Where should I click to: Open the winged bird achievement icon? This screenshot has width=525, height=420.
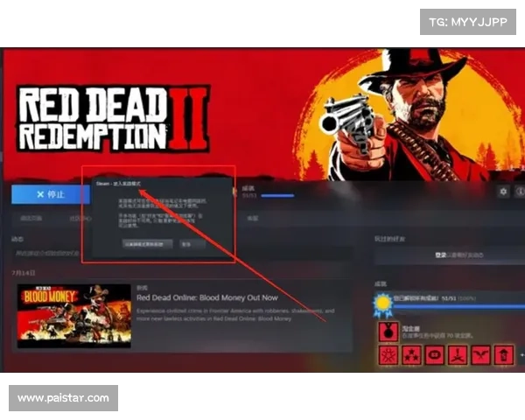[x=481, y=355]
